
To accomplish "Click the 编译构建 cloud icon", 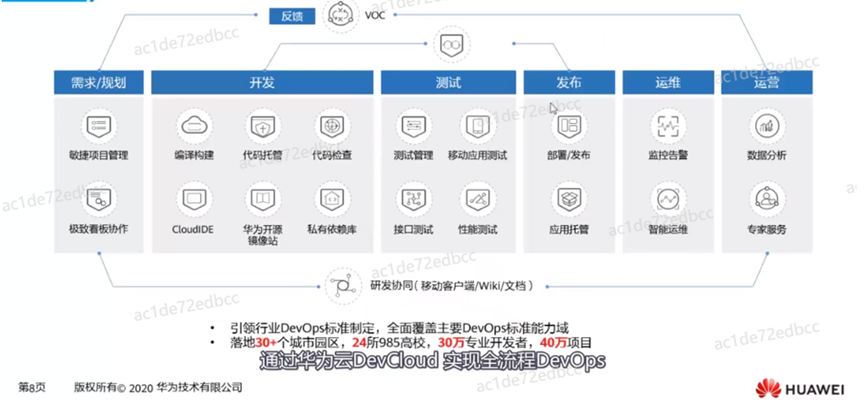I will tap(194, 126).
